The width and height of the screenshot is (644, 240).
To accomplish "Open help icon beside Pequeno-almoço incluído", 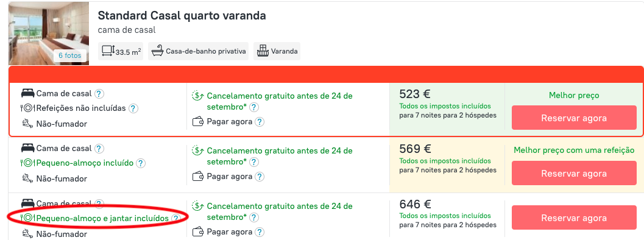I will 141,164.
